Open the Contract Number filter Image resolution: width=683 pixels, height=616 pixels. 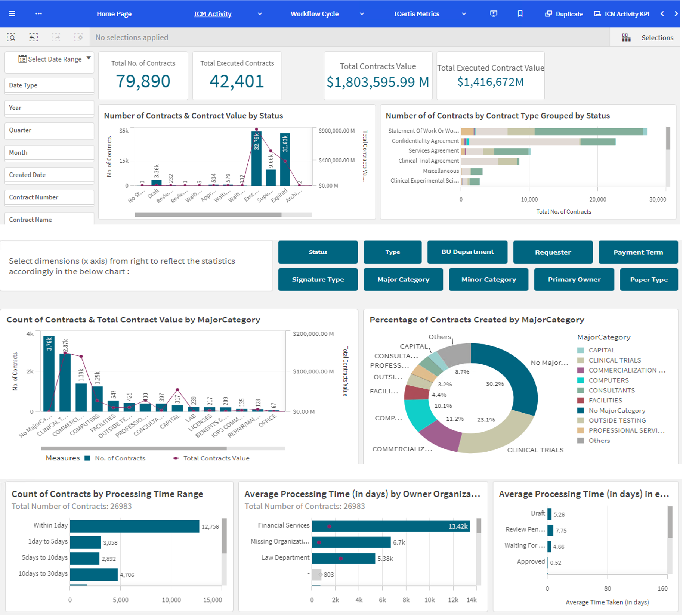[x=49, y=197]
